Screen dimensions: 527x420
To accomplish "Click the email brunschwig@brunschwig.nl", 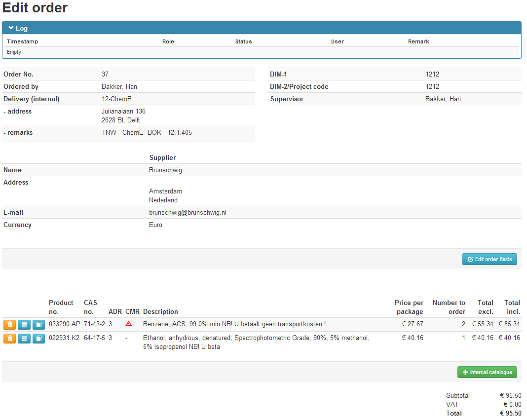I will coord(188,213).
